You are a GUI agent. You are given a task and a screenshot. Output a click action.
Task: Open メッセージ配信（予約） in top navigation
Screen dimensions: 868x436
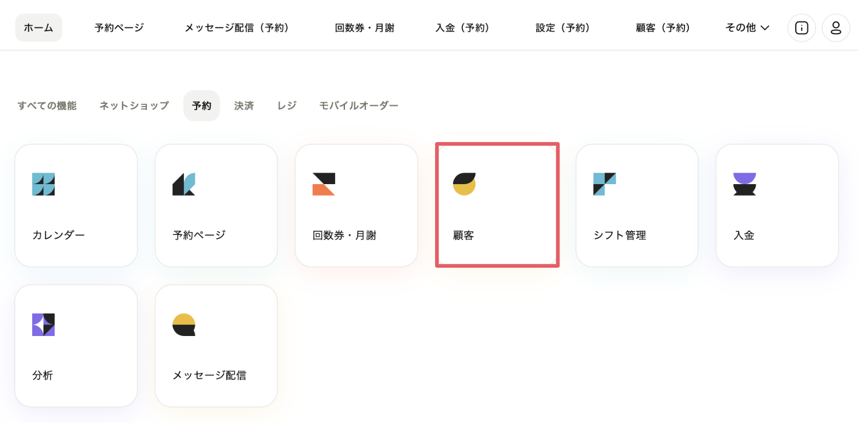[x=237, y=28]
